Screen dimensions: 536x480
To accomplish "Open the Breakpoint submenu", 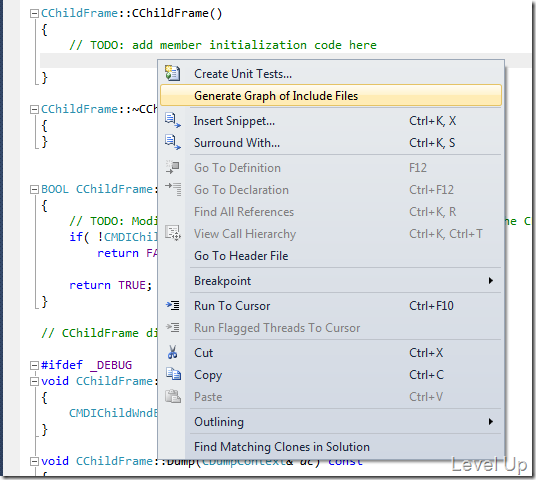I will click(331, 281).
